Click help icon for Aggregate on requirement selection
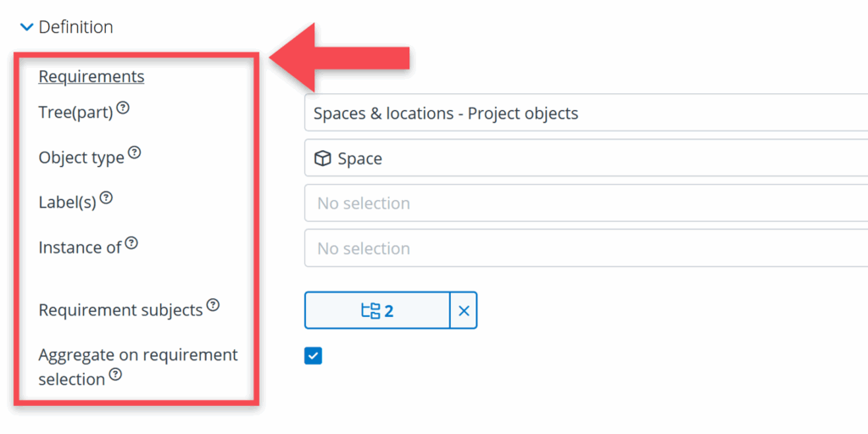 (x=115, y=374)
